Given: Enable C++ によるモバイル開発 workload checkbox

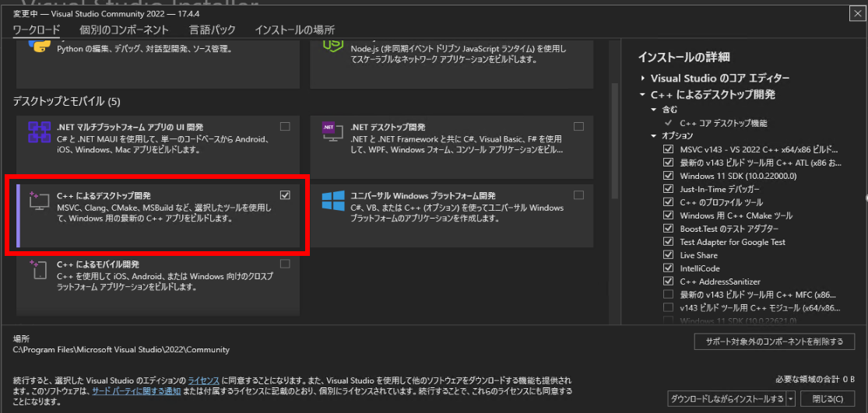Looking at the screenshot, I should [285, 264].
